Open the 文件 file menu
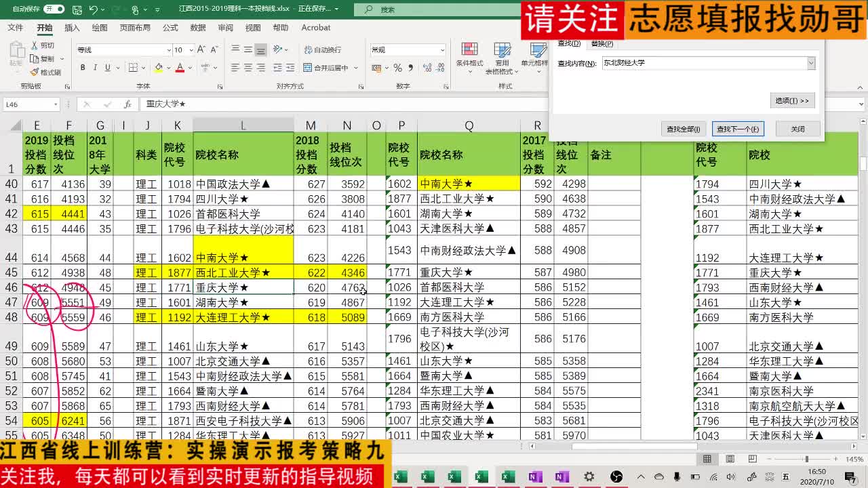The width and height of the screenshot is (868, 488). coord(15,28)
